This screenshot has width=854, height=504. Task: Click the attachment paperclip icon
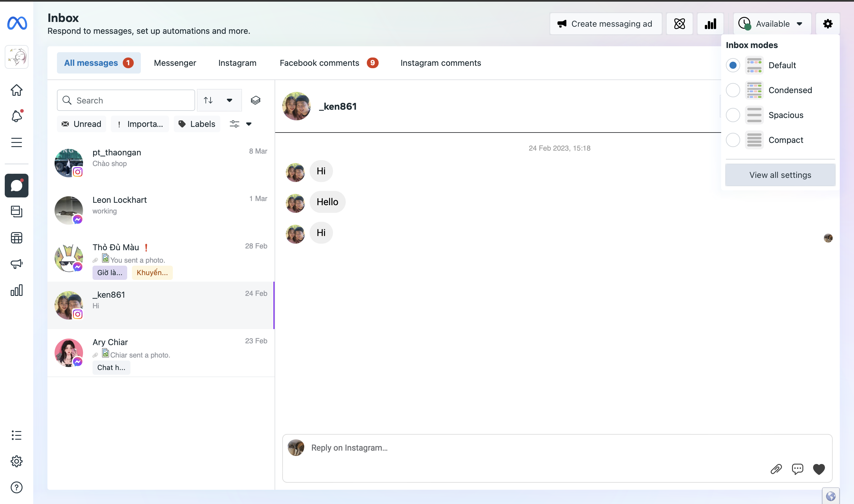point(776,469)
